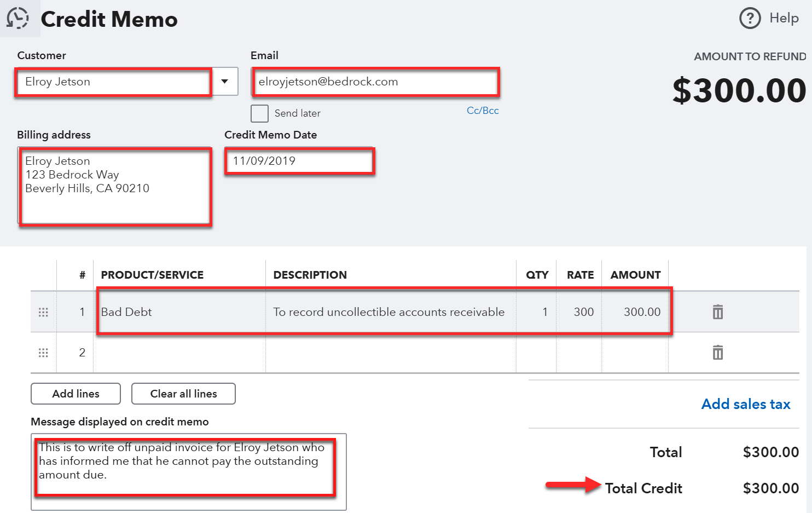
Task: Click Clear all lines button
Action: (x=183, y=394)
